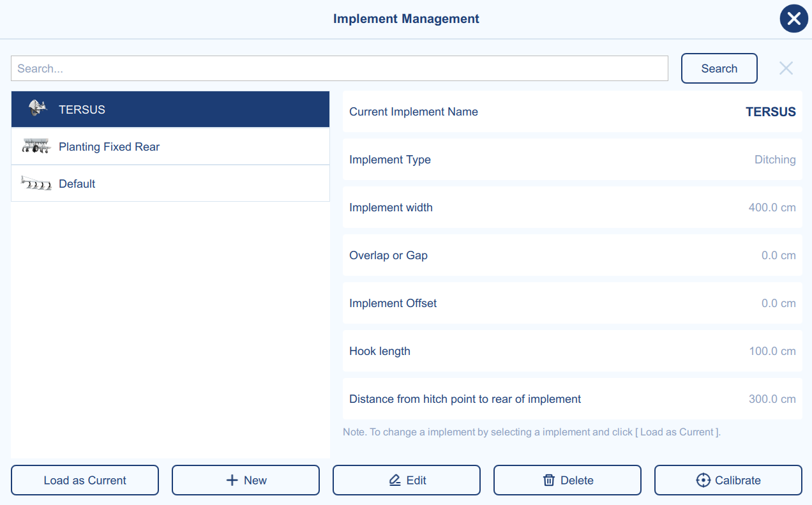Focus the Search input field
This screenshot has height=505, width=812.
click(x=340, y=68)
